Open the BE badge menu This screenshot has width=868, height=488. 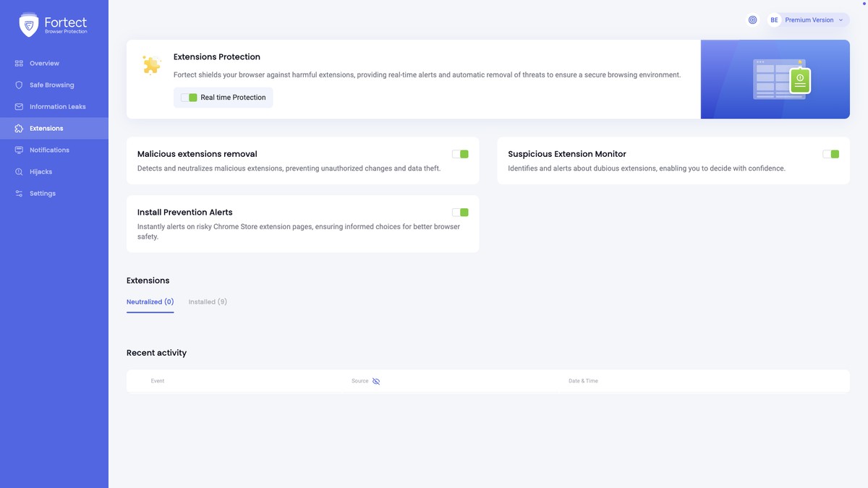click(774, 20)
